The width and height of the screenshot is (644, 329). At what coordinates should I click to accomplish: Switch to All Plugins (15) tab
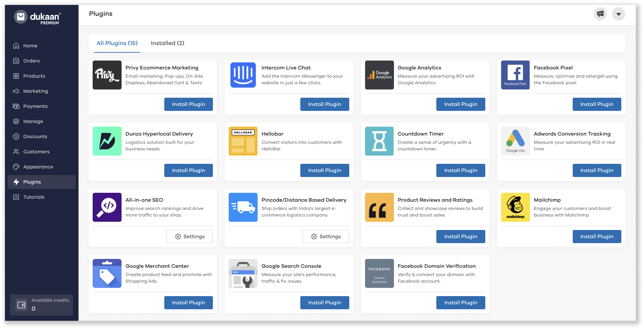coord(117,43)
